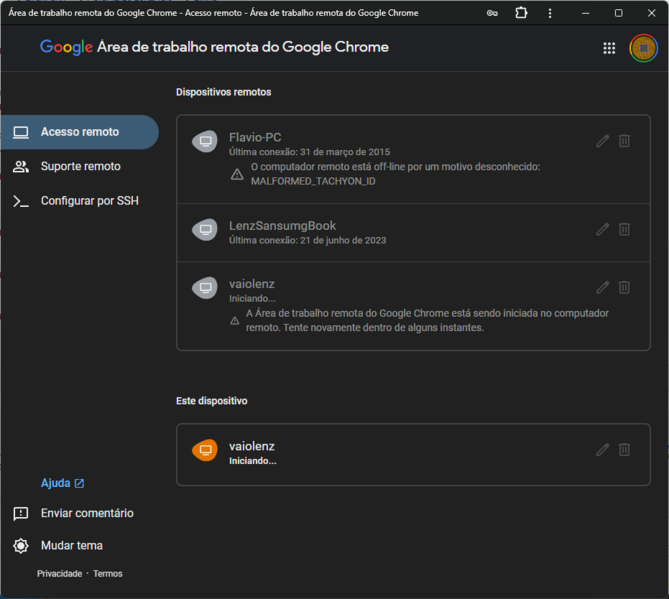
Task: Edit the remote vaiolenz device name
Action: pyautogui.click(x=602, y=287)
